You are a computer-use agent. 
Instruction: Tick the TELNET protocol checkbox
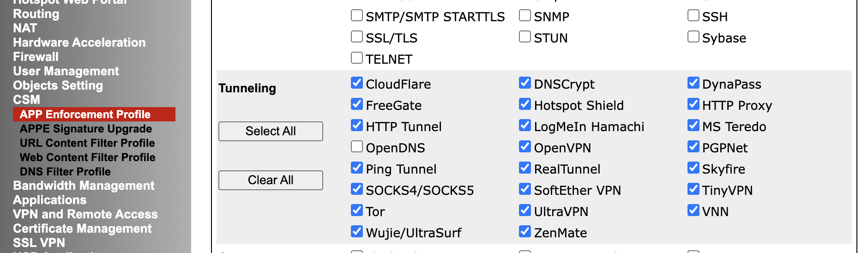point(356,58)
